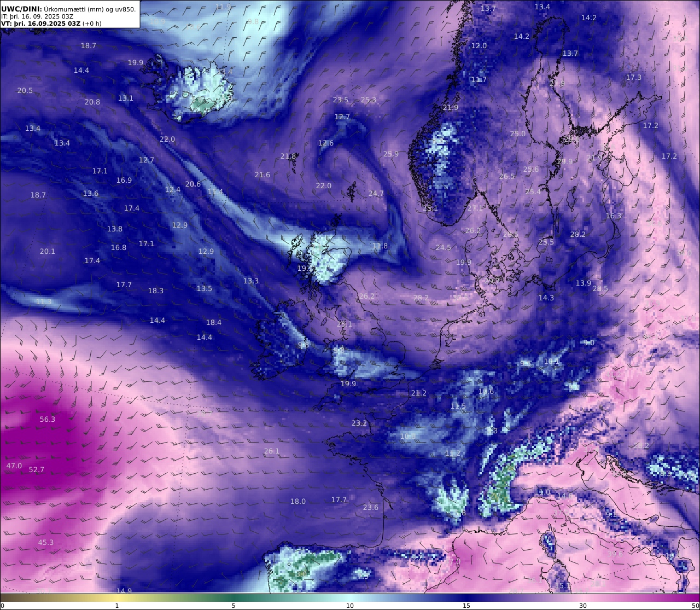Image resolution: width=700 pixels, height=610 pixels.
Task: Click the 21.2 value label
Action: coord(419,393)
